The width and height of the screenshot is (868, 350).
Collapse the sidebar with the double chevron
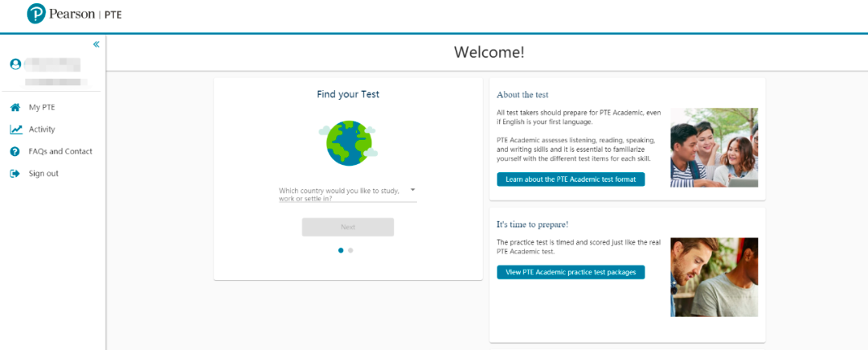tap(96, 44)
